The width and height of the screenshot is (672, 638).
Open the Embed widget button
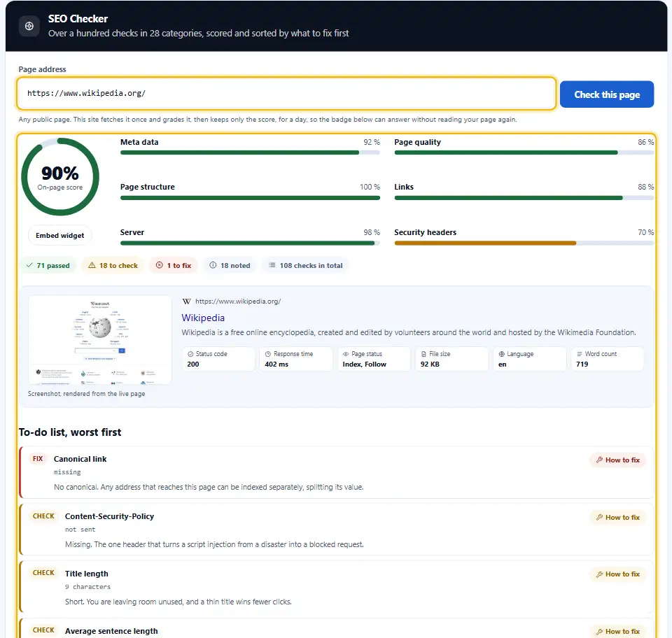coord(60,236)
